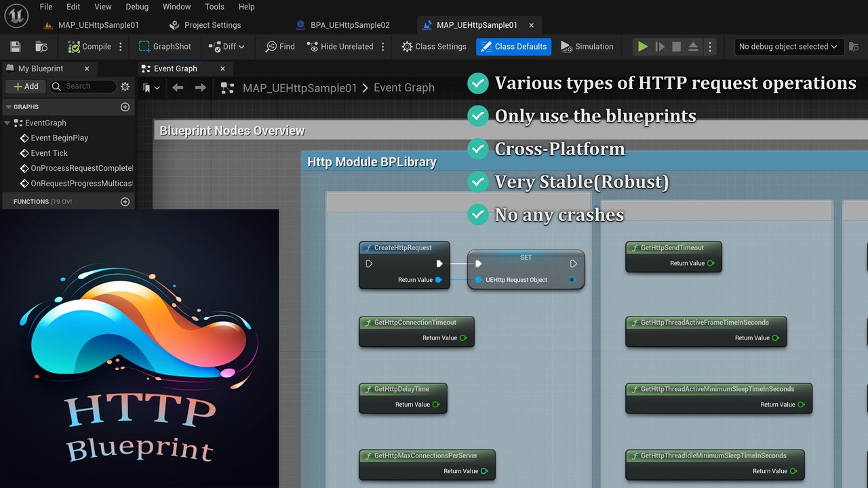Viewport: 868px width, 488px height.
Task: Click the graph navigate forward arrow
Action: pos(200,87)
